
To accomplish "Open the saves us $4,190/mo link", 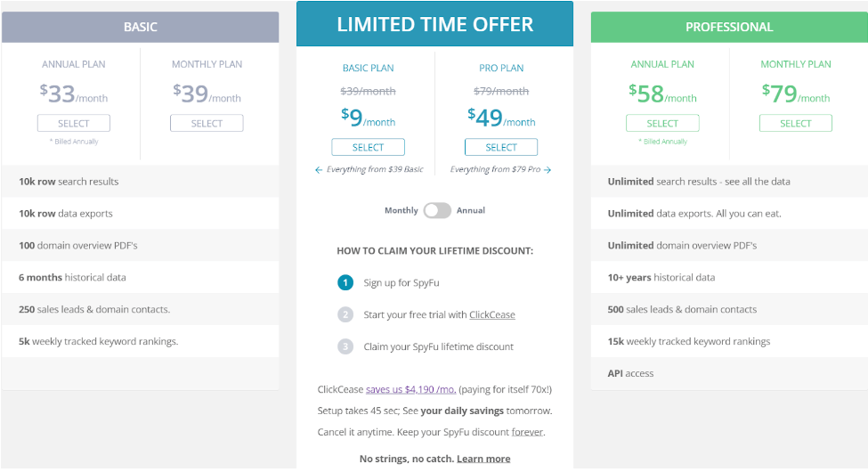I will tap(410, 389).
